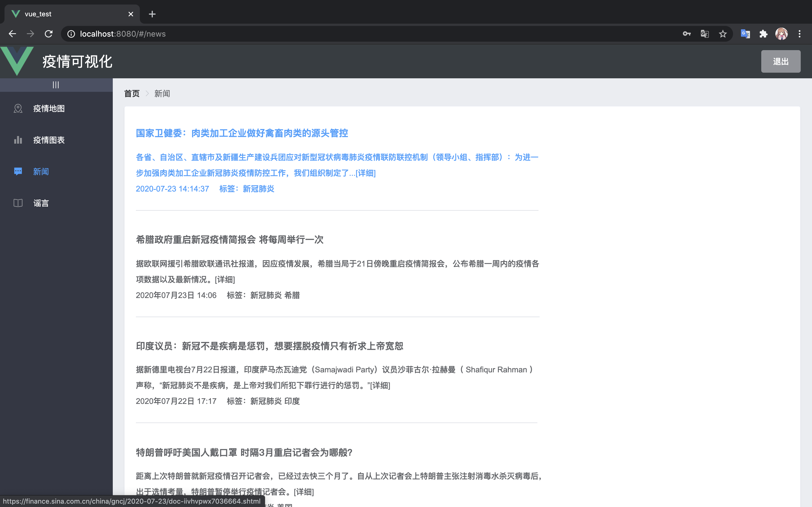This screenshot has height=507, width=812.
Task: Click the saved passwords key icon
Action: click(x=687, y=34)
